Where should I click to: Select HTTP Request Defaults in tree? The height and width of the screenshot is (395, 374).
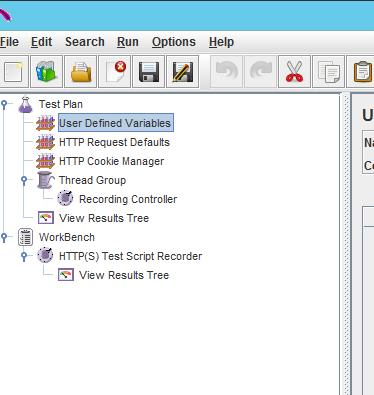[114, 142]
